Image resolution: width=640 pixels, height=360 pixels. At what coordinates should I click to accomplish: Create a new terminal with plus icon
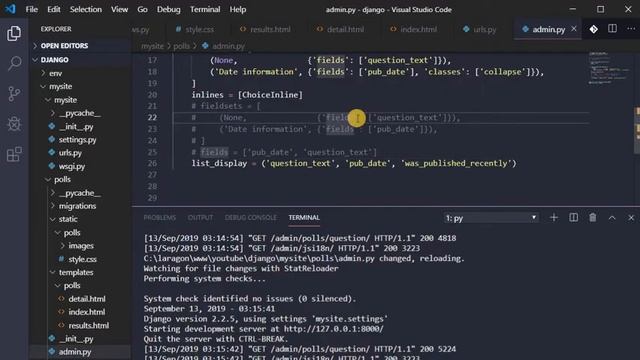[554, 218]
